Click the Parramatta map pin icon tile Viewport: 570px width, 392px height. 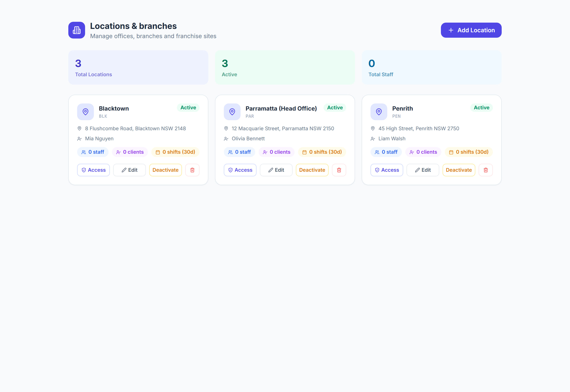pos(232,112)
